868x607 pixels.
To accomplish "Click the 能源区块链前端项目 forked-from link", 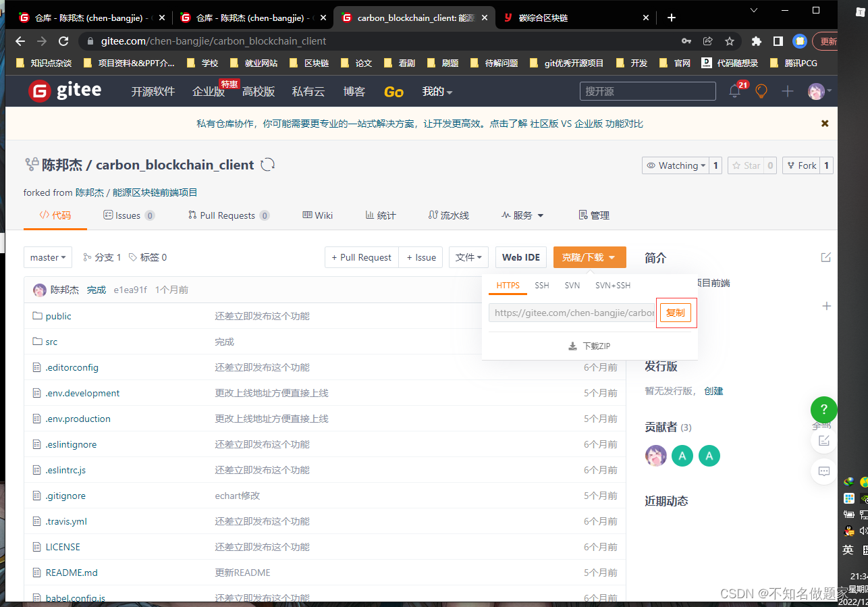I will [154, 192].
